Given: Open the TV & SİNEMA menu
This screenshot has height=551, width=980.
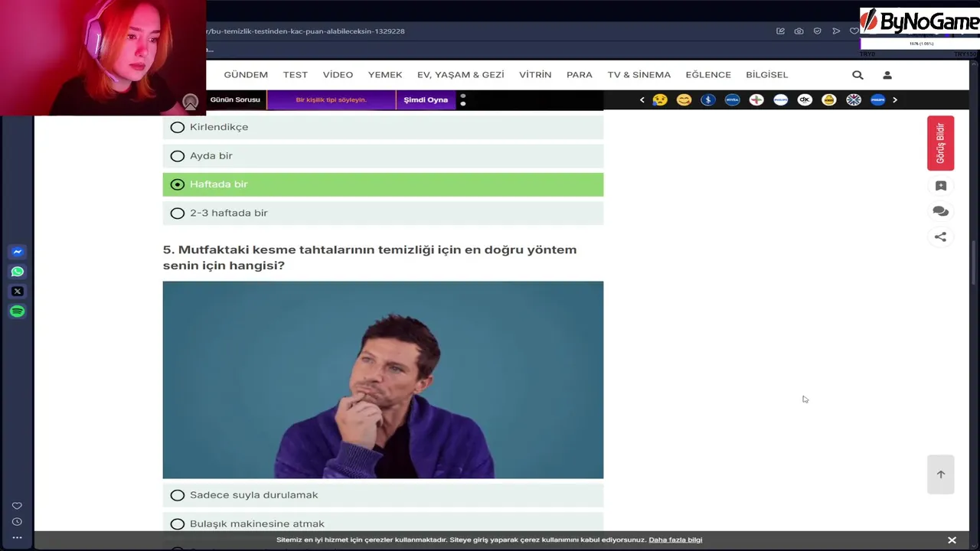Looking at the screenshot, I should coord(639,75).
